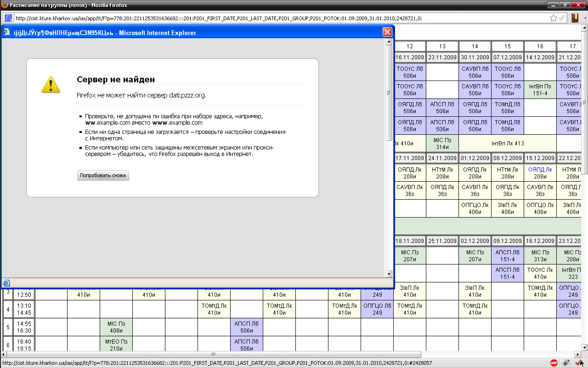Viewport: 588px width, 368px height.
Task: Click the yellow warning triangle icon
Action: coord(51,85)
